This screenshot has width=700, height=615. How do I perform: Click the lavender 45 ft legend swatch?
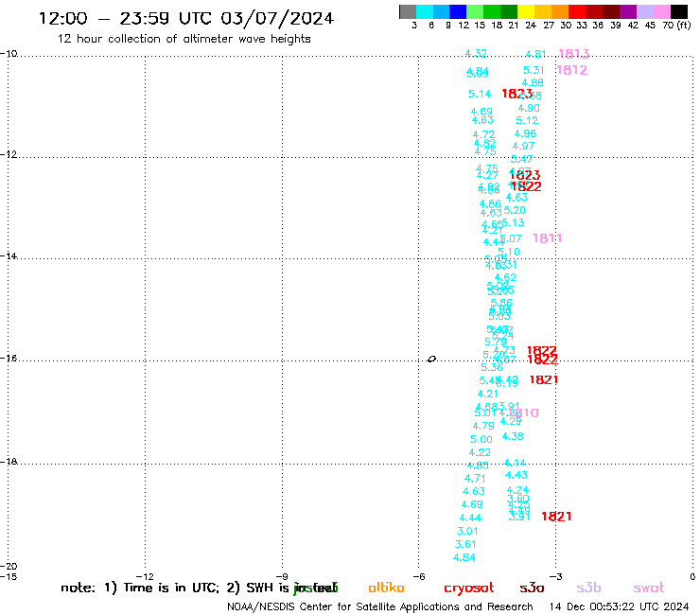[645, 11]
